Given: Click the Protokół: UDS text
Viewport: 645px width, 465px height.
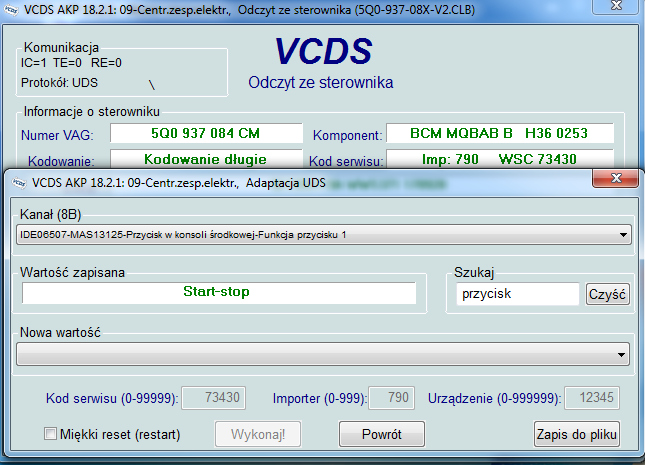Looking at the screenshot, I should tap(59, 83).
